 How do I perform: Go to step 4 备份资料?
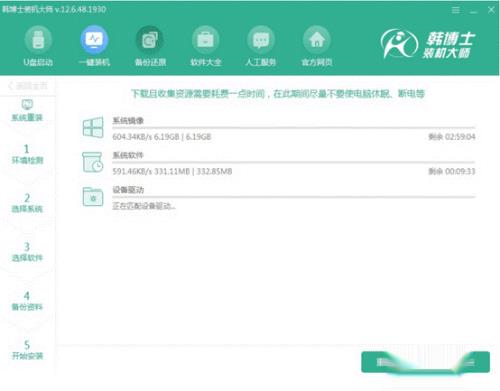click(27, 301)
